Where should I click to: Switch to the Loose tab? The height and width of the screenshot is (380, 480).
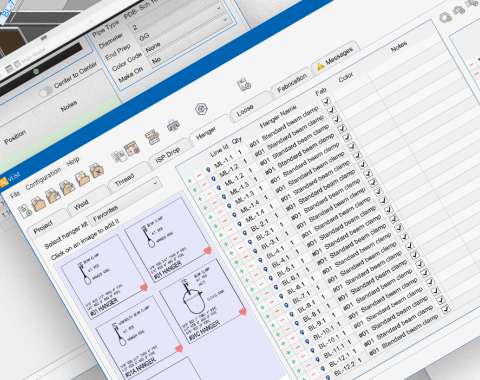(x=245, y=110)
